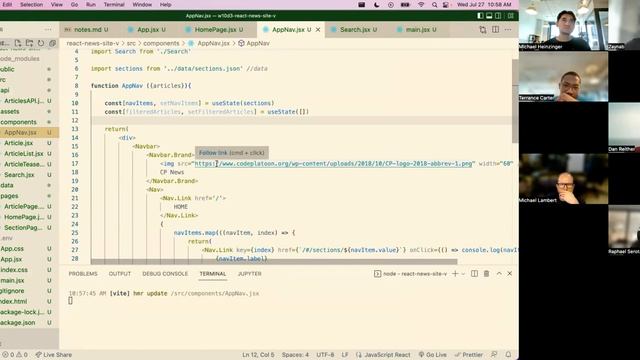Follow the codeplatoon.org image URL link

coord(333,164)
